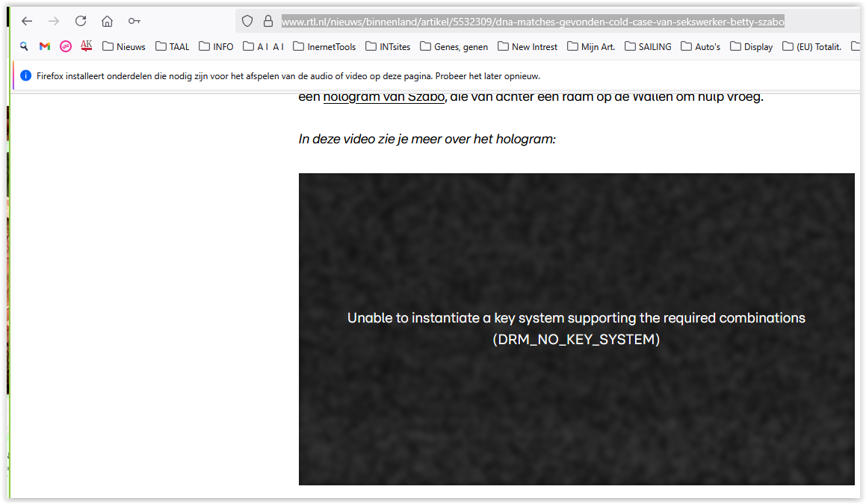
Task: Click the dark video player area
Action: click(577, 329)
